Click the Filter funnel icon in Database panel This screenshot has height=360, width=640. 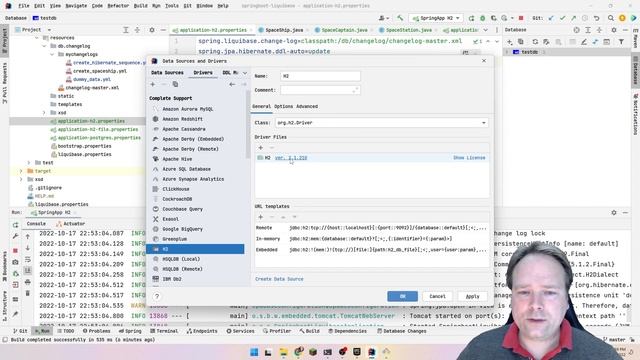(x=621, y=42)
